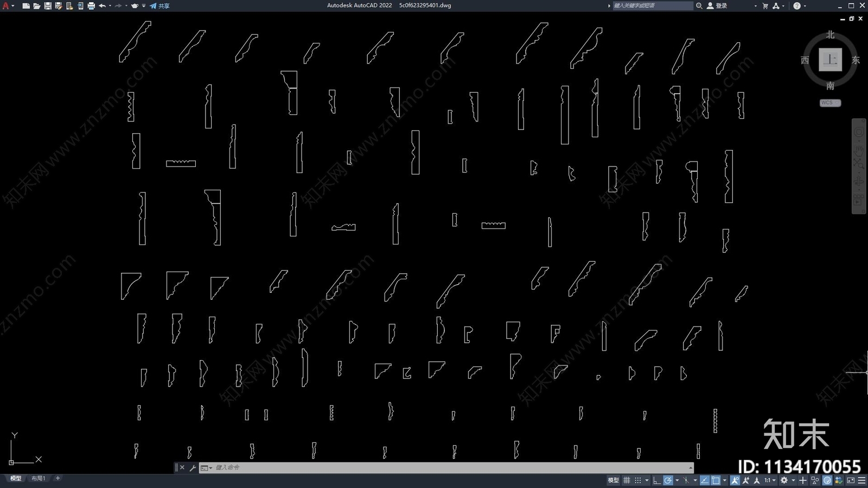The image size is (868, 488).
Task: Click the top face of the ViewCube
Action: pos(830,60)
